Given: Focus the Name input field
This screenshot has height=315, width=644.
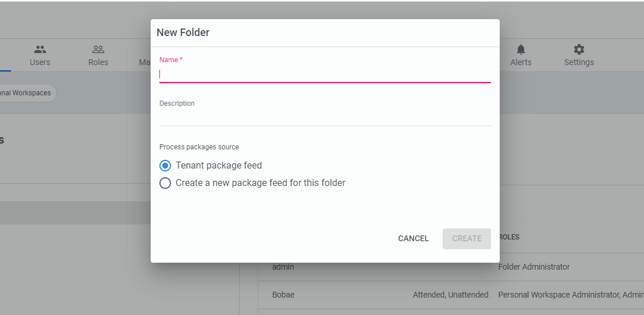Looking at the screenshot, I should point(325,74).
